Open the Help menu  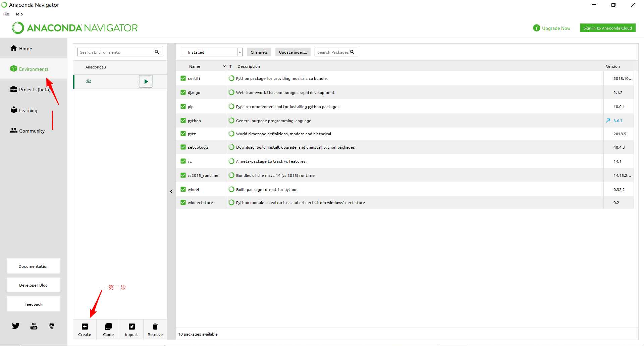(18, 14)
